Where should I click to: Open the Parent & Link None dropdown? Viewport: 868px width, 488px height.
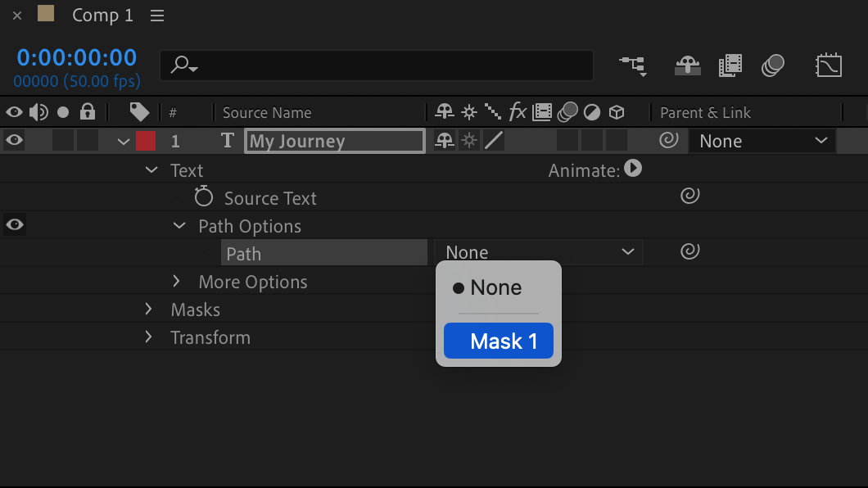pyautogui.click(x=762, y=141)
